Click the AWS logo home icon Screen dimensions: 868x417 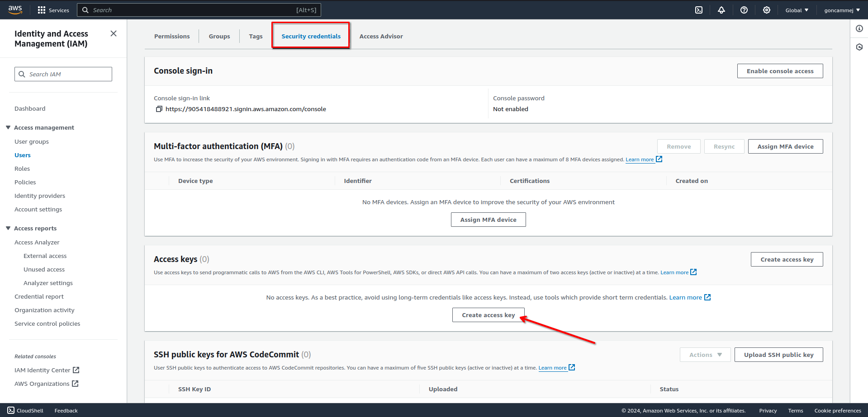click(x=15, y=10)
